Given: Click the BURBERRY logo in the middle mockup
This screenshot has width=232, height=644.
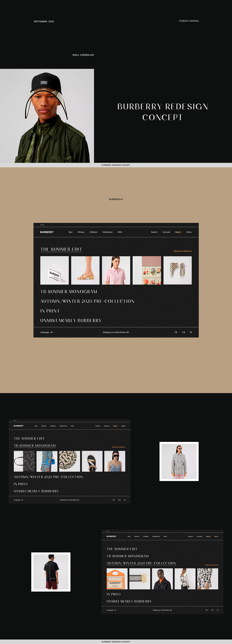Looking at the screenshot, I should point(19,426).
